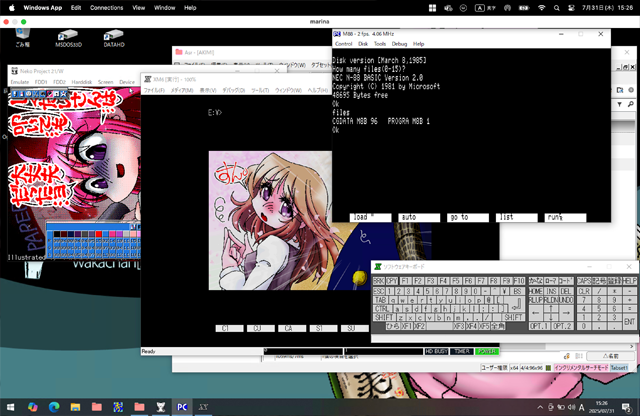Screen dimensions: 640x416
Task: Open Control menu in M88
Action: [x=343, y=44]
